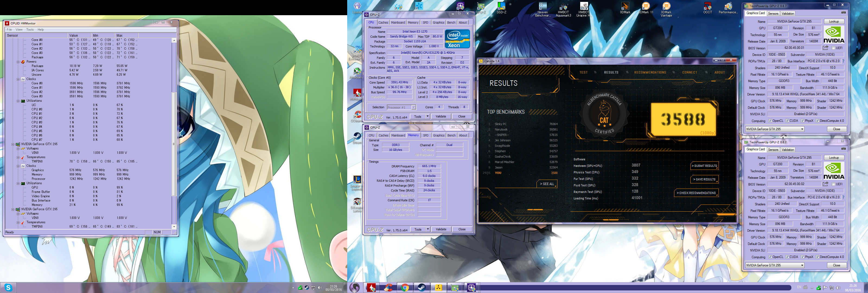The height and width of the screenshot is (293, 868).
Task: Collapse the first NVIDIA GeForce GTX 295 node
Action: (x=13, y=144)
